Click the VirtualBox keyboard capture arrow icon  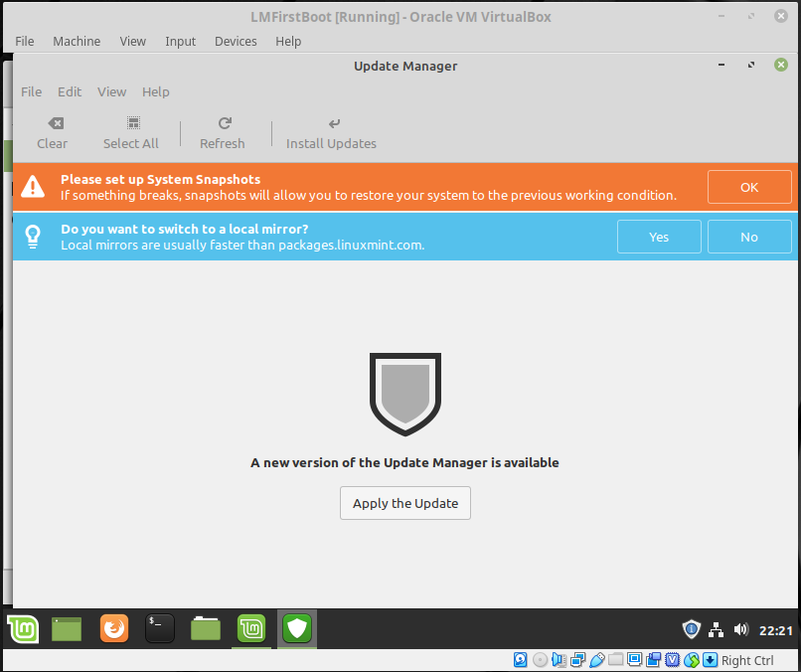tap(711, 660)
